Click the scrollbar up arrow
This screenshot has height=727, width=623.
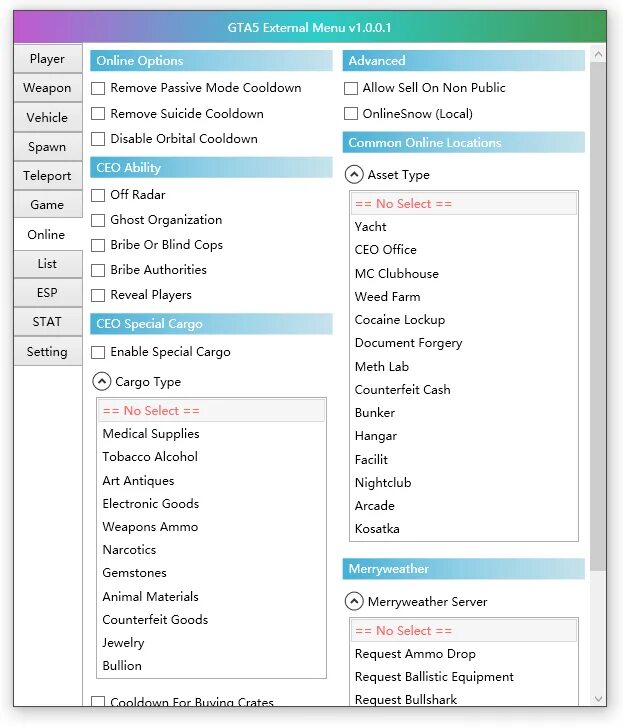[598, 54]
